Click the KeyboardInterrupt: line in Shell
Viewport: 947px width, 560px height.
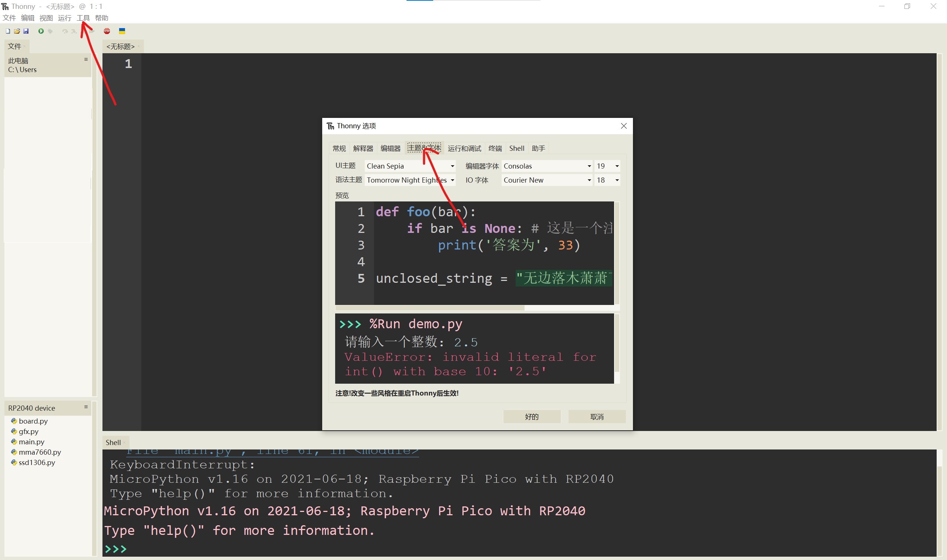pos(182,464)
